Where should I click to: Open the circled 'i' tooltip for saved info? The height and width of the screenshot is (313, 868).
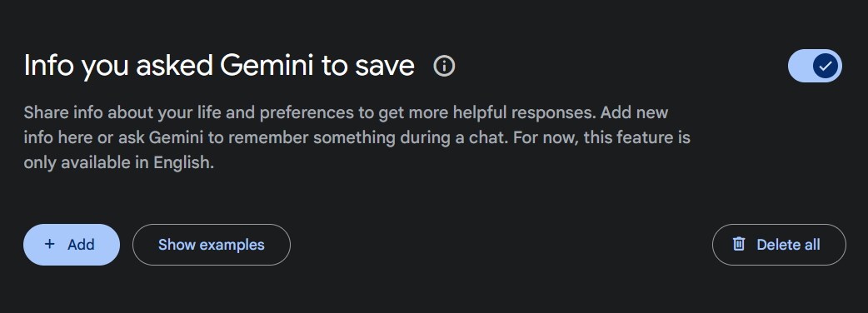pos(444,66)
